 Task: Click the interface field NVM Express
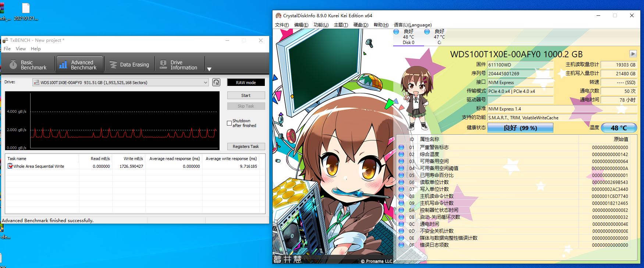point(520,82)
